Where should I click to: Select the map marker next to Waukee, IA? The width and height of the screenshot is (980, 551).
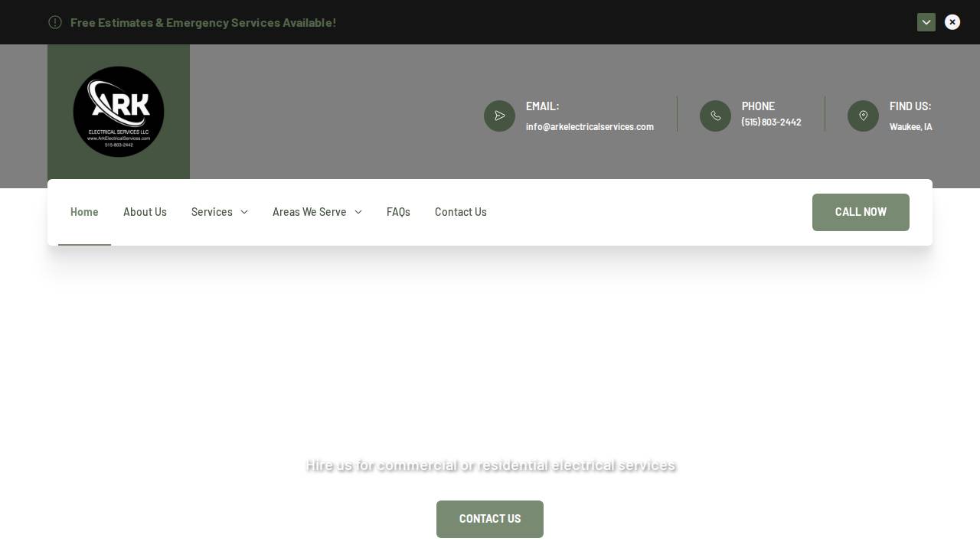[863, 116]
